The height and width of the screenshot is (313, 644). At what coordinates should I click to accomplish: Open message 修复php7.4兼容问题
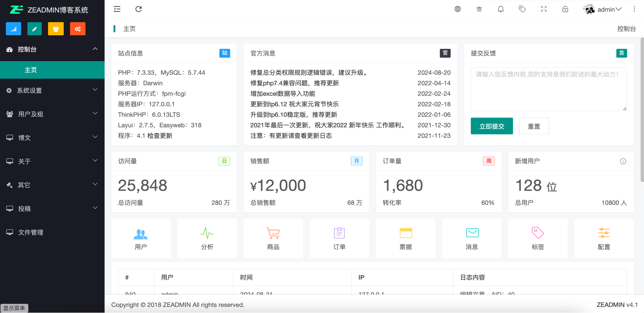click(295, 83)
